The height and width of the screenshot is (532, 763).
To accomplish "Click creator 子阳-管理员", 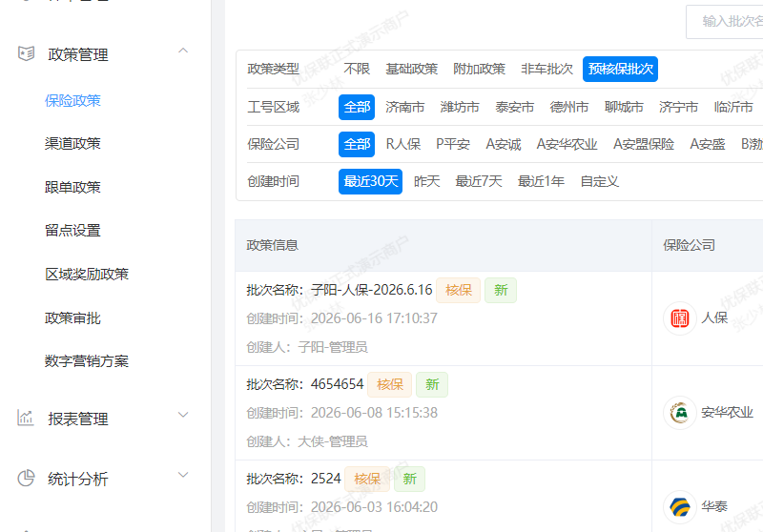I will tap(333, 347).
